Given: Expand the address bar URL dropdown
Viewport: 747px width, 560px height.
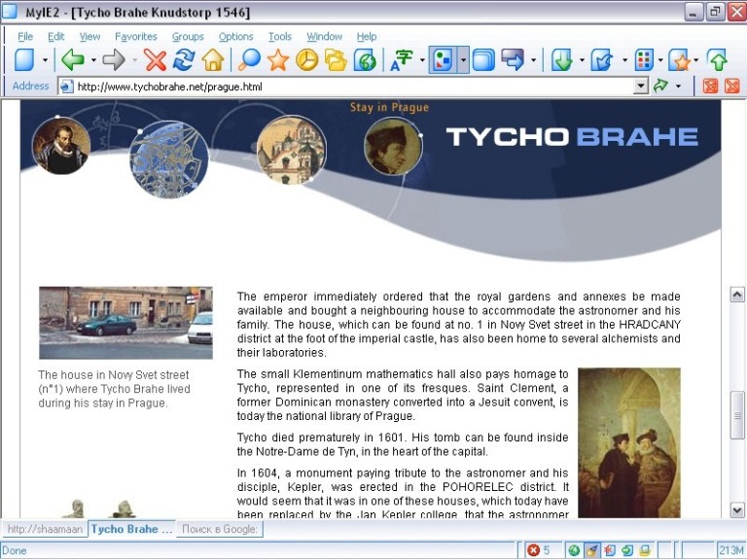Looking at the screenshot, I should tap(640, 87).
